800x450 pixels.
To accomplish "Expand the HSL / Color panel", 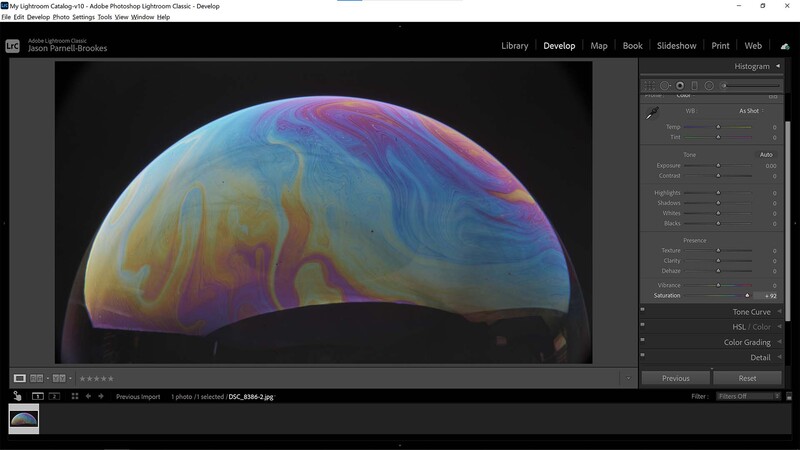I will [779, 327].
